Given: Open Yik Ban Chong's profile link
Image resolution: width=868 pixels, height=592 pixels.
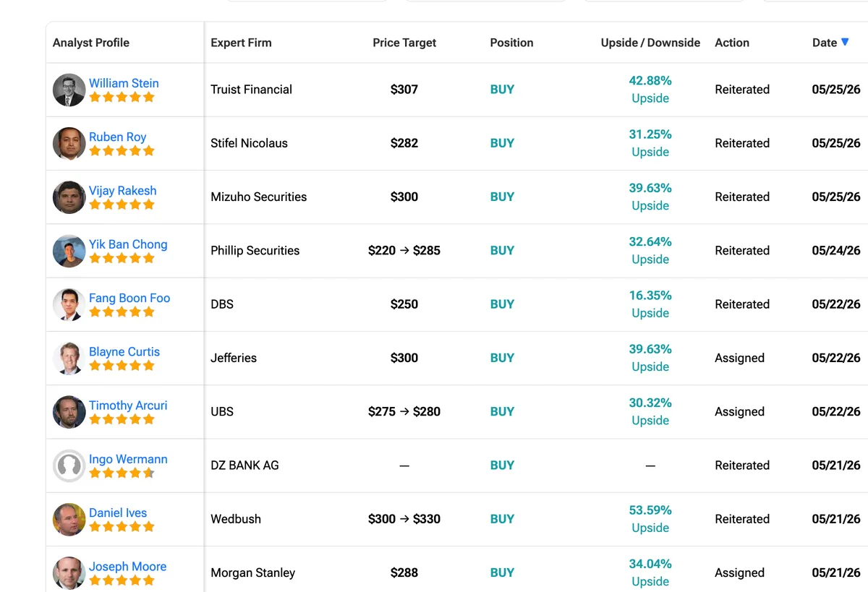Looking at the screenshot, I should pos(128,244).
